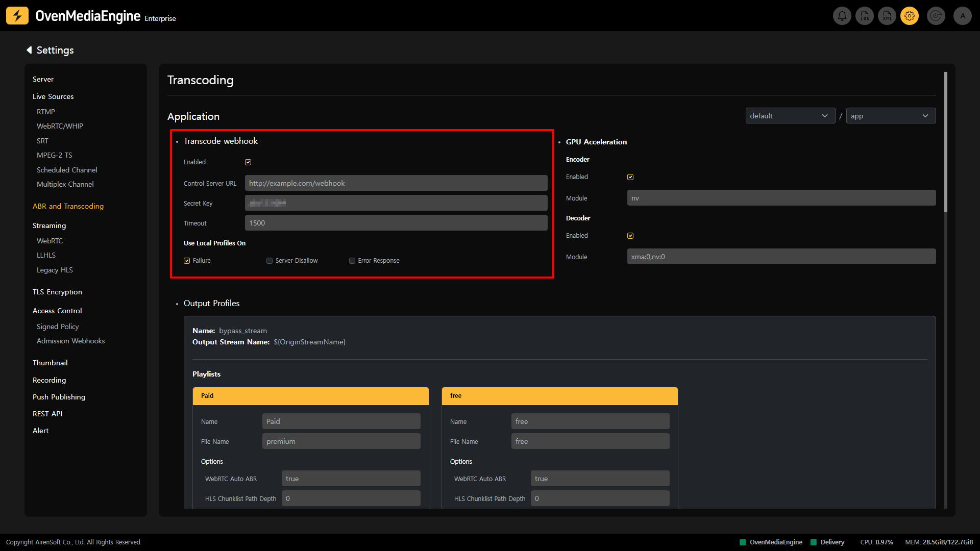The width and height of the screenshot is (980, 551).
Task: Open the notifications bell icon
Action: tap(842, 16)
